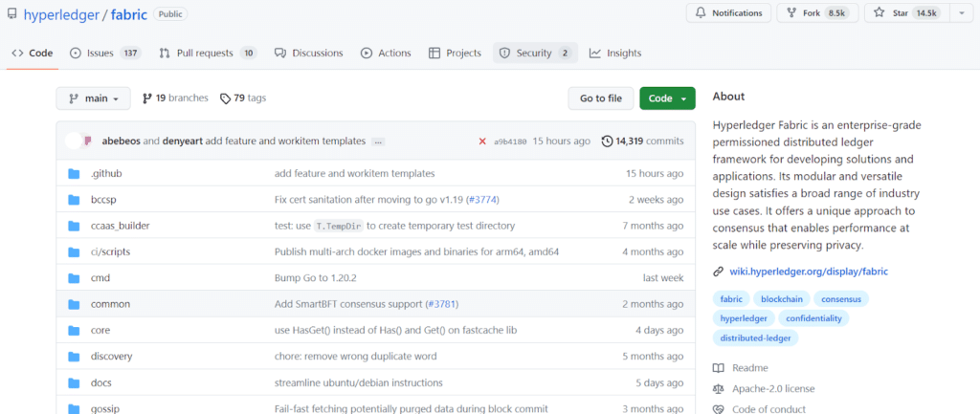This screenshot has height=414, width=980.
Task: Click the Readme book icon
Action: click(719, 368)
